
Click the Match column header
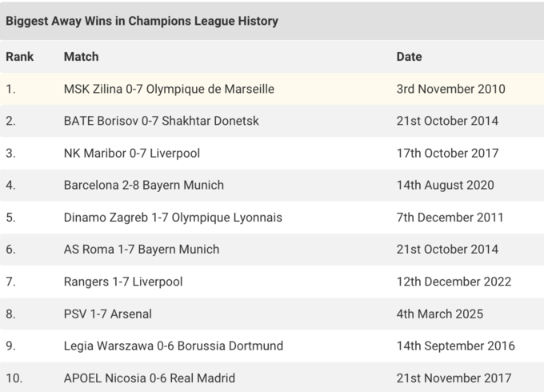pos(82,57)
